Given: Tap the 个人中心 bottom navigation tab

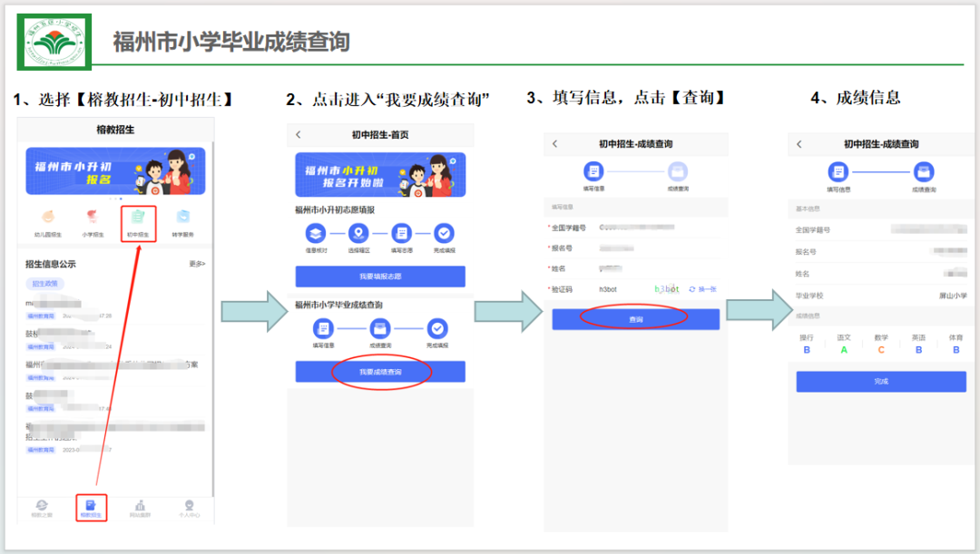Looking at the screenshot, I should [190, 509].
